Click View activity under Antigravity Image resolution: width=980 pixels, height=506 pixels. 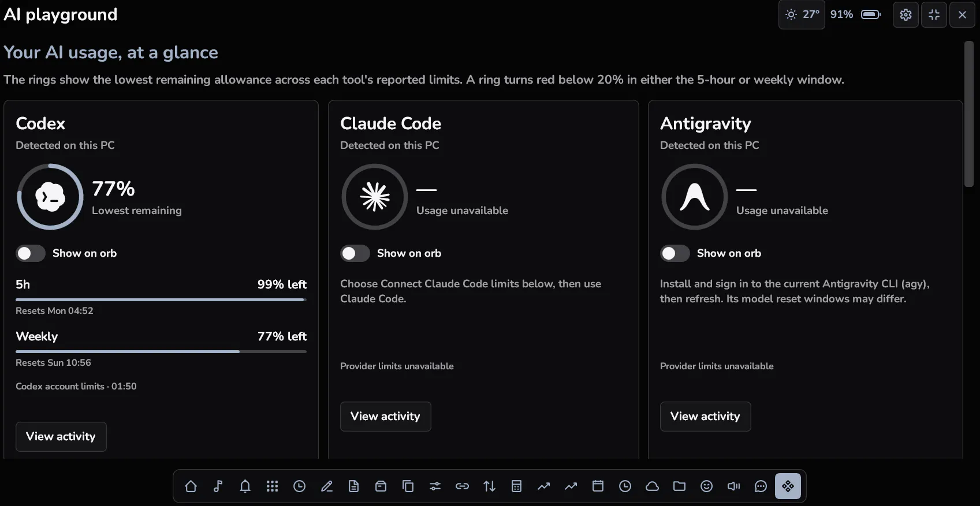tap(705, 417)
